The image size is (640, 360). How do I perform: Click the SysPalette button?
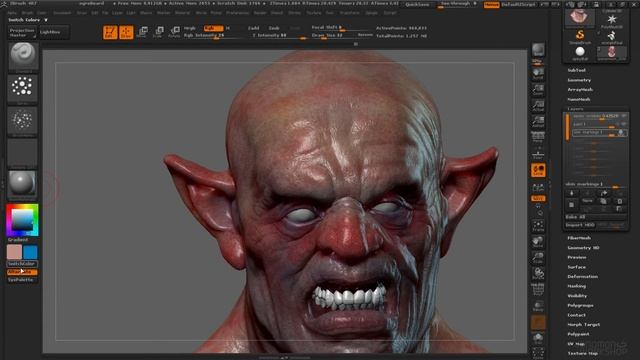(22, 280)
